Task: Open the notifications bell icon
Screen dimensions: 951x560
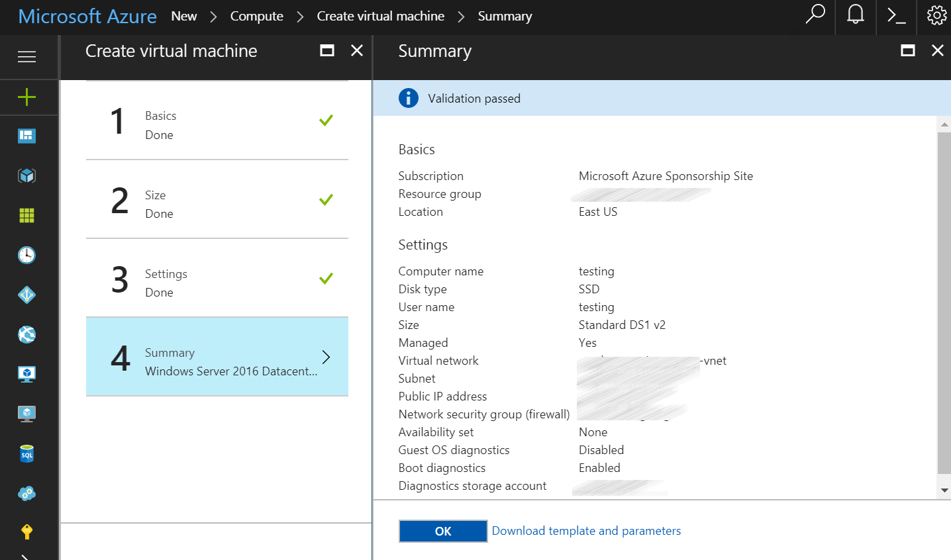Action: 856,15
